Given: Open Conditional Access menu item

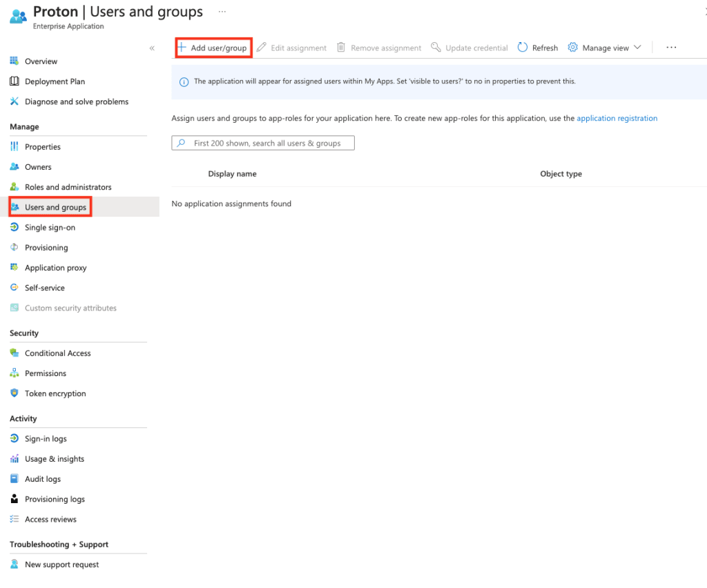Looking at the screenshot, I should (x=58, y=353).
